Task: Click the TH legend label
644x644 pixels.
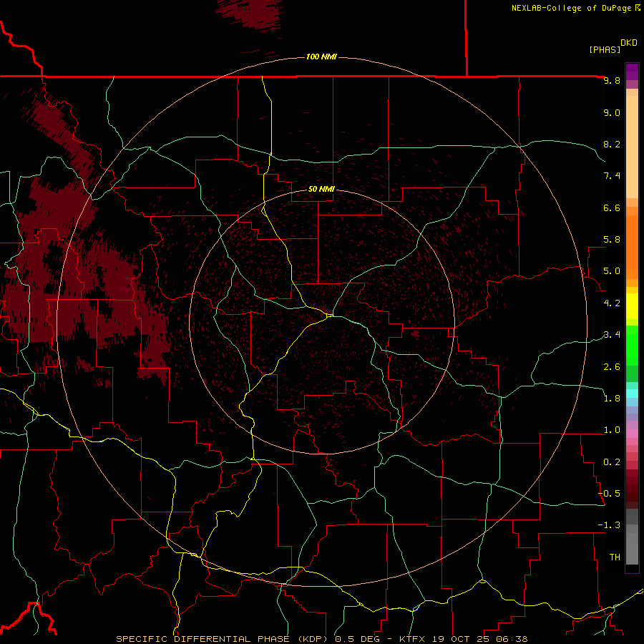Action: pyautogui.click(x=615, y=557)
